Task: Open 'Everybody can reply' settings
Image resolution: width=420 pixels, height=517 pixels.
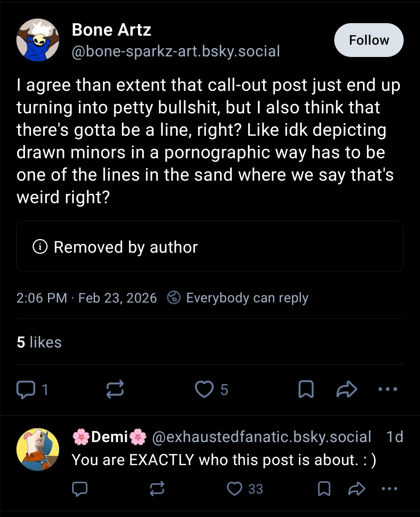Action: point(238,298)
